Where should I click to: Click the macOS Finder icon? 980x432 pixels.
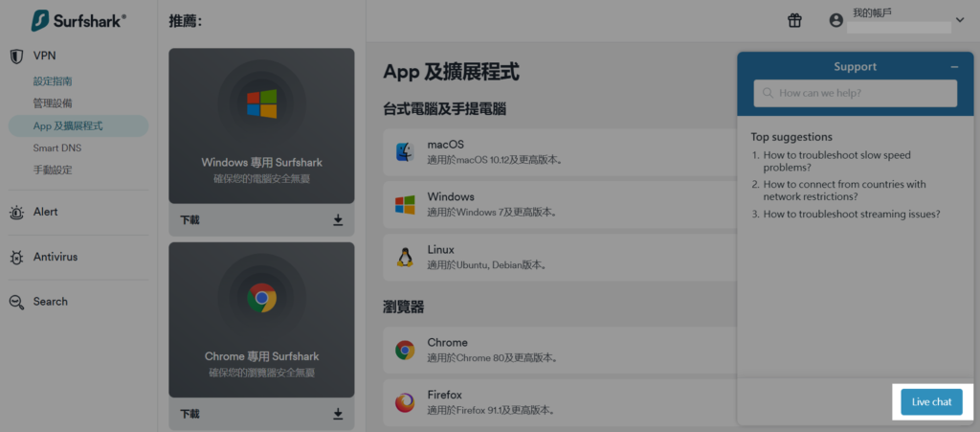click(x=405, y=152)
